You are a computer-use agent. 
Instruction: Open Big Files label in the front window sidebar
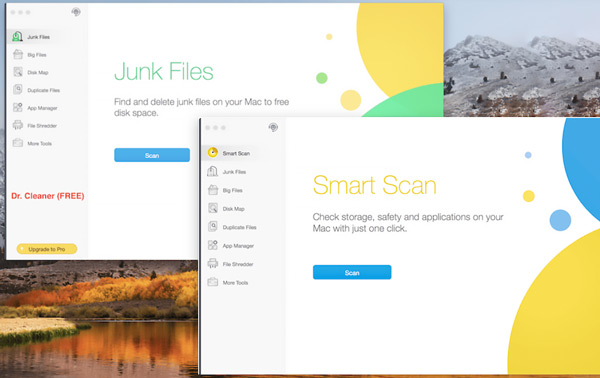pyautogui.click(x=233, y=190)
